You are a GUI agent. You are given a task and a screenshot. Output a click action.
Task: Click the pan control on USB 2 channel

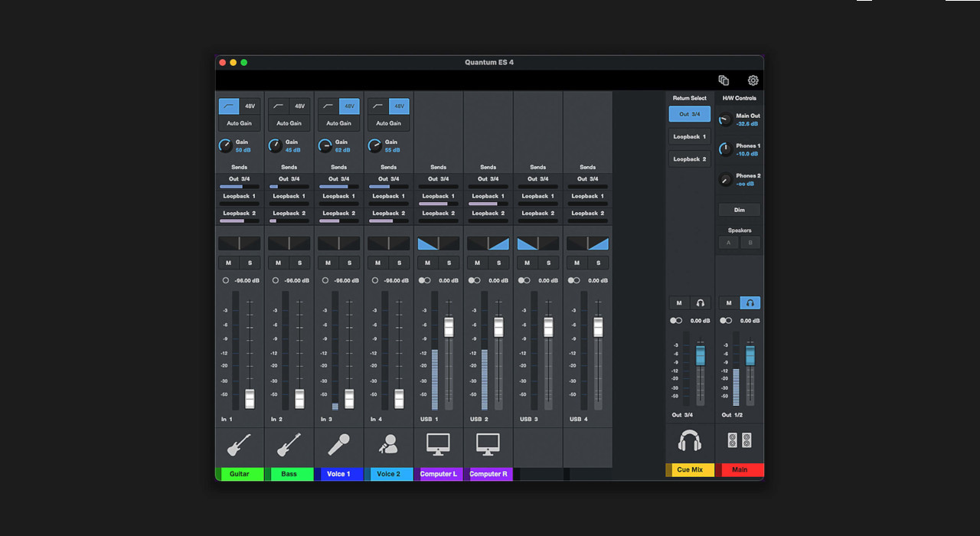tap(488, 243)
